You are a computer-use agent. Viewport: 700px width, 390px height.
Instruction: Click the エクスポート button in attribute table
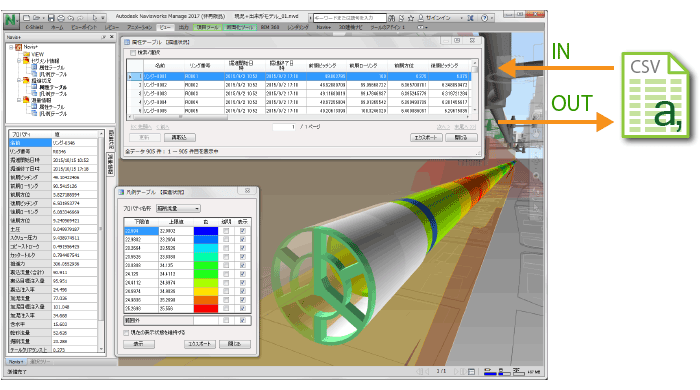tap(426, 137)
